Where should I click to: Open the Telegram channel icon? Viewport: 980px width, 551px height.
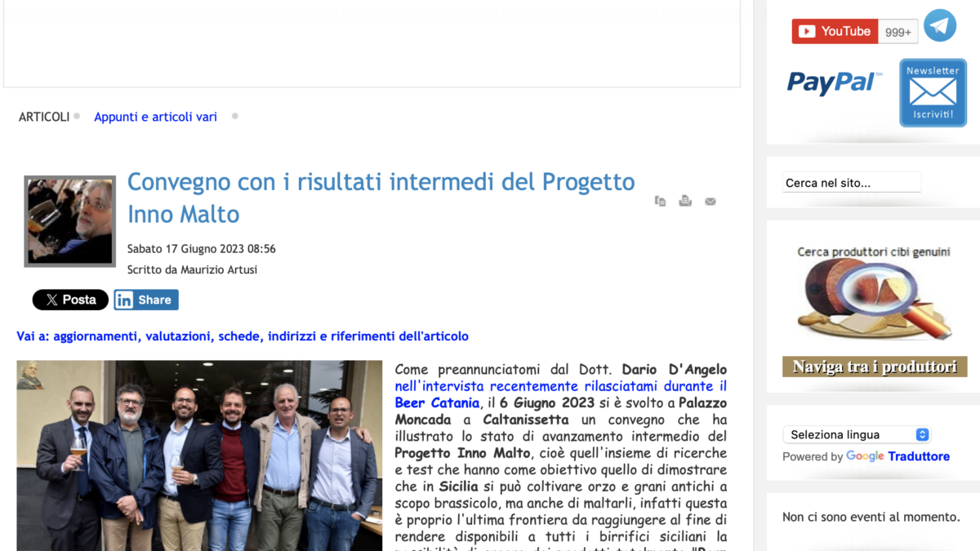click(x=939, y=26)
